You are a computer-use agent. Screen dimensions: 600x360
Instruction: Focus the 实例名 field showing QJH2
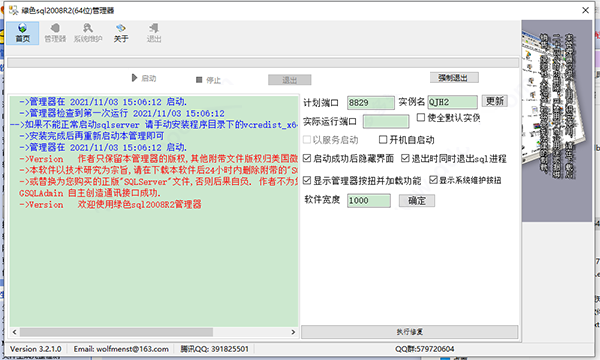[452, 102]
